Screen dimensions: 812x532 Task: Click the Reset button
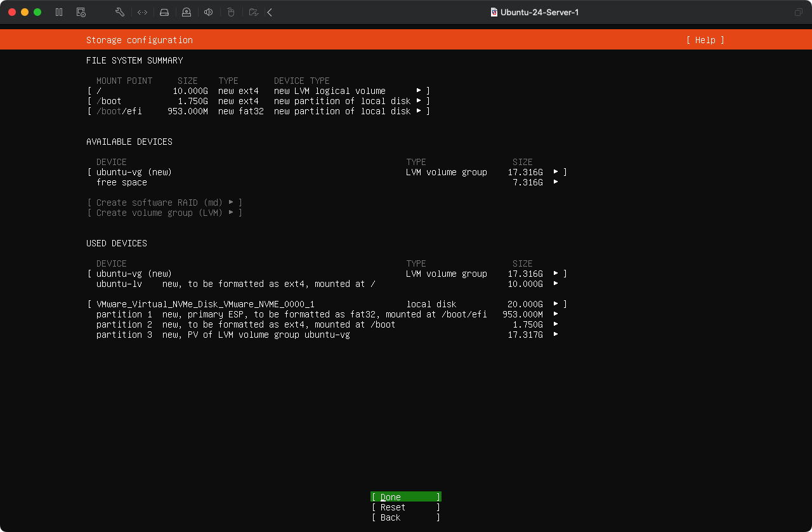point(406,507)
